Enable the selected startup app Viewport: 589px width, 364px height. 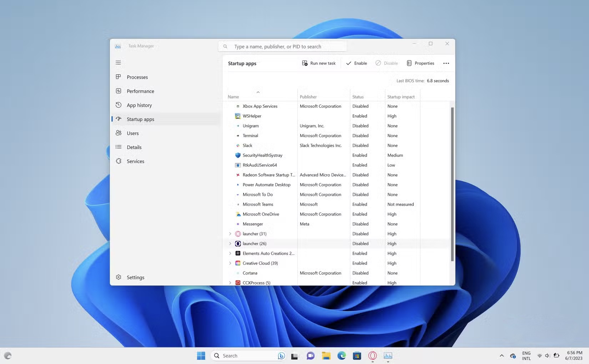click(x=356, y=63)
